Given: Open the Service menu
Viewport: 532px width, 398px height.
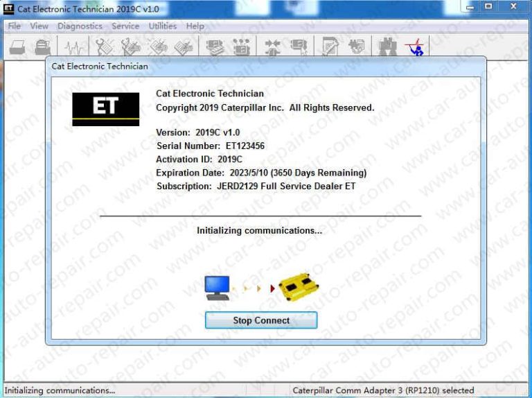Looking at the screenshot, I should [125, 26].
